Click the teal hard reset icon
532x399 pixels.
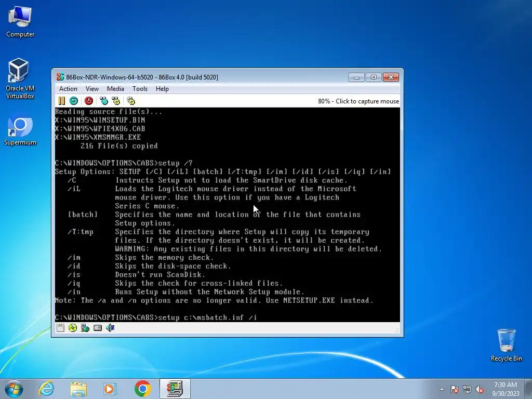pos(74,101)
